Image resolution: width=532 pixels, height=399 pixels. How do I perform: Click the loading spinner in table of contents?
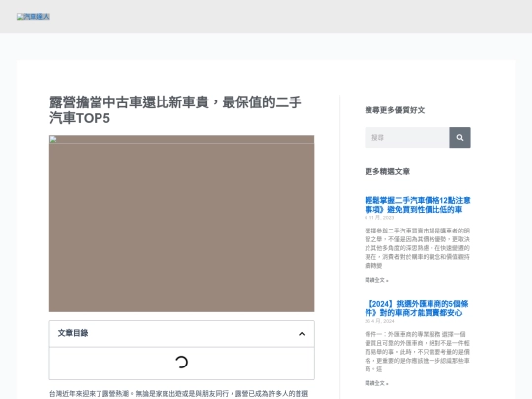pyautogui.click(x=181, y=362)
